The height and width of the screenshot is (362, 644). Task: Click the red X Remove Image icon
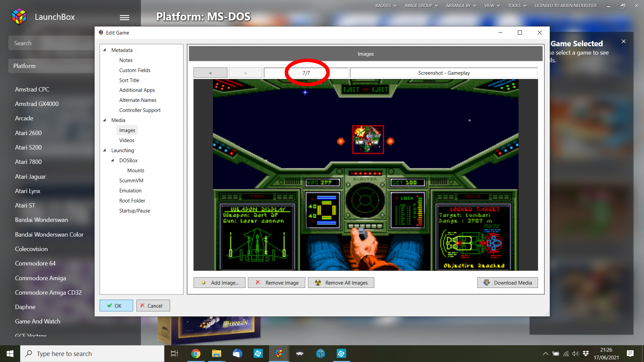point(258,282)
